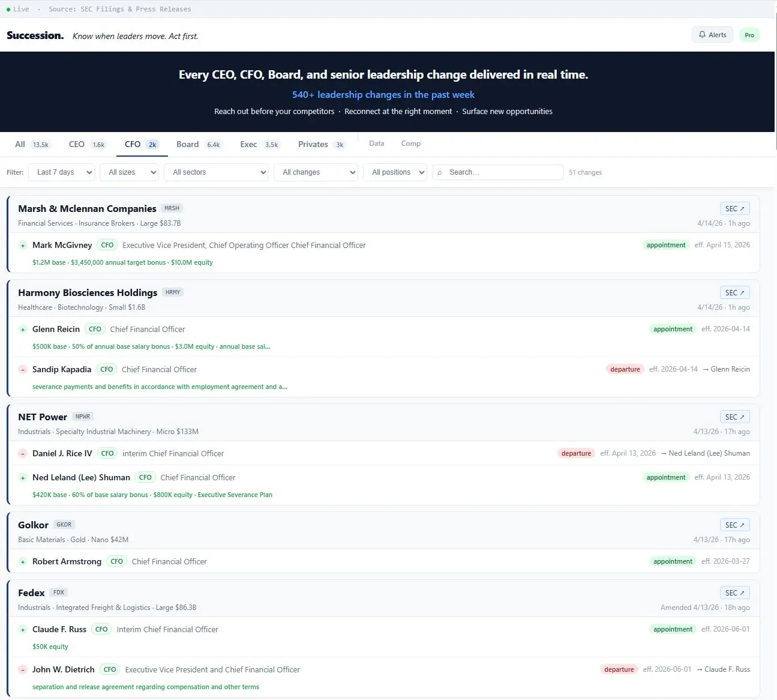The width and height of the screenshot is (777, 700).
Task: Click the appointment badge in Mark McGivney's row
Action: pos(666,245)
